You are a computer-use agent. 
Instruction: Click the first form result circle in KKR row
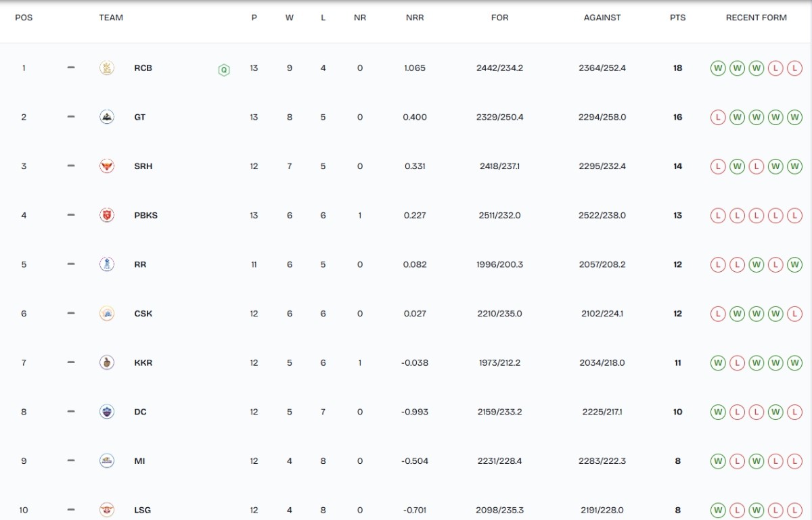coord(718,363)
